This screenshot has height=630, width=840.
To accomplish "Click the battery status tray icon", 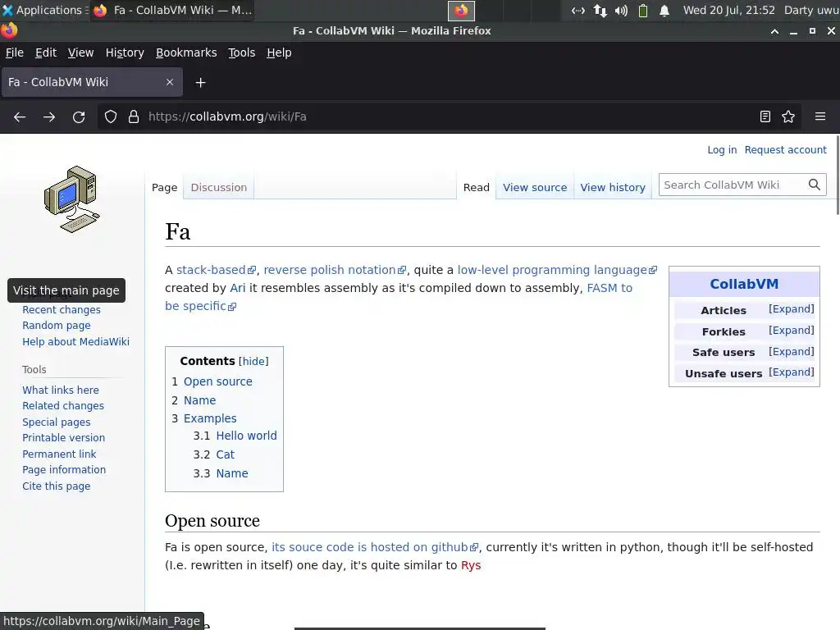I will (x=643, y=10).
